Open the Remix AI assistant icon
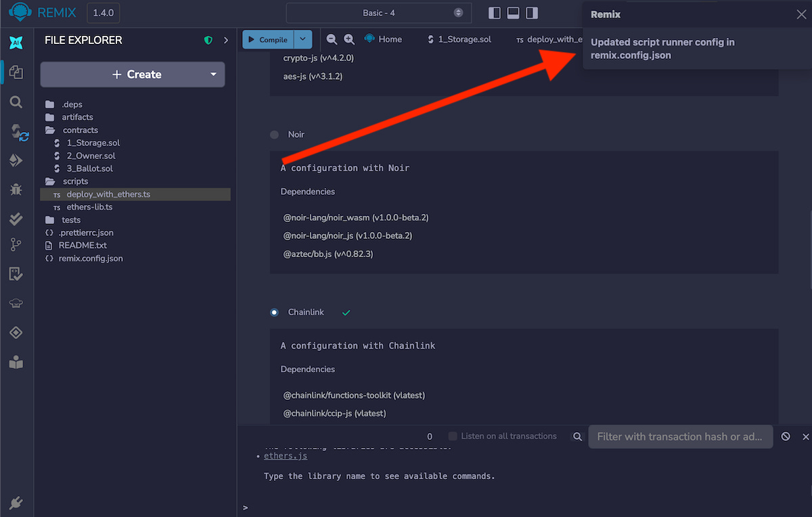 click(16, 42)
